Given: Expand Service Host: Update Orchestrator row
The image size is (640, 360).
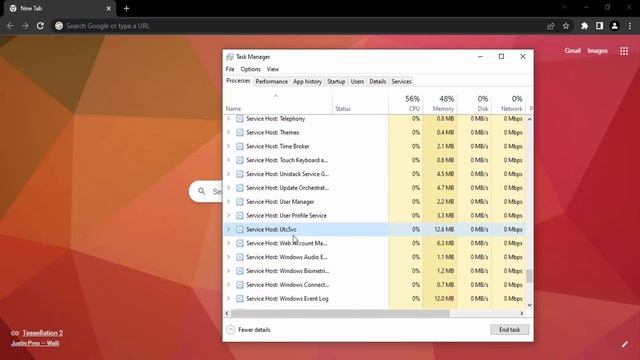Looking at the screenshot, I should pos(229,188).
